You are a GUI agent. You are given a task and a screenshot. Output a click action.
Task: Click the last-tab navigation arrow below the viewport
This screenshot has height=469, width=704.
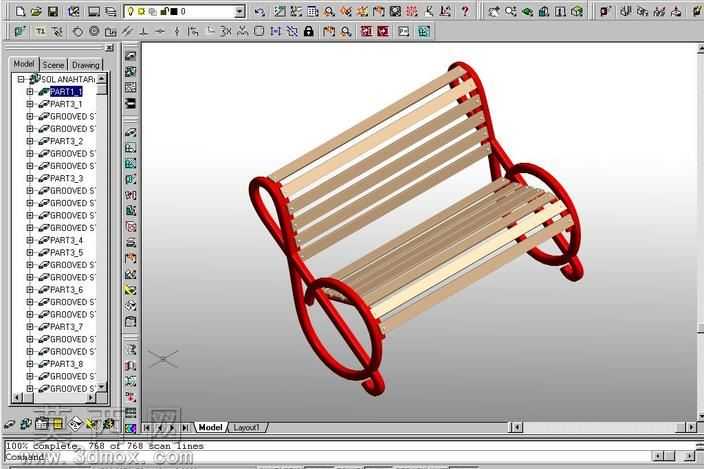coord(185,428)
